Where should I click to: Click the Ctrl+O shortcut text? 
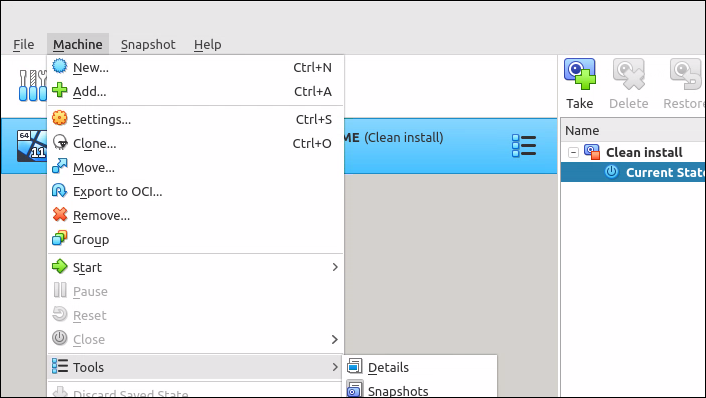(312, 144)
